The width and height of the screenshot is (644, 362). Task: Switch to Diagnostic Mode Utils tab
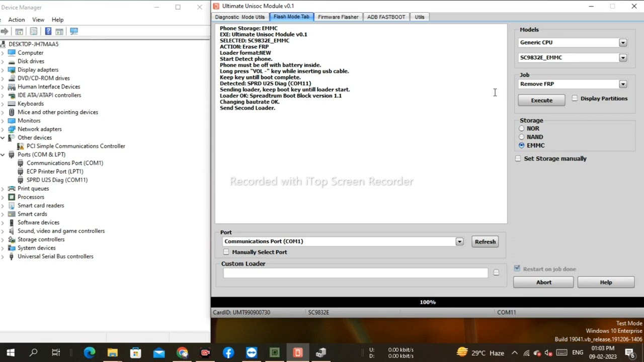[240, 17]
